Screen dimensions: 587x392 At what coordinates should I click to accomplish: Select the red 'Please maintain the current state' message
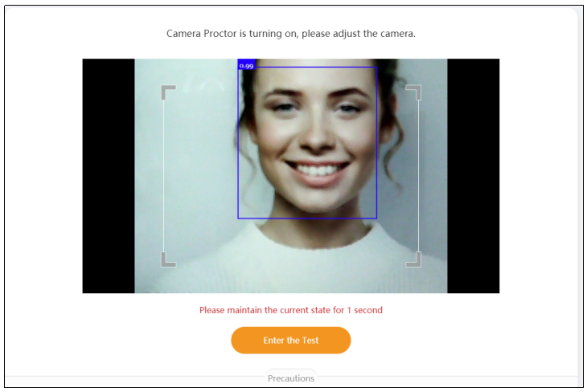(291, 310)
